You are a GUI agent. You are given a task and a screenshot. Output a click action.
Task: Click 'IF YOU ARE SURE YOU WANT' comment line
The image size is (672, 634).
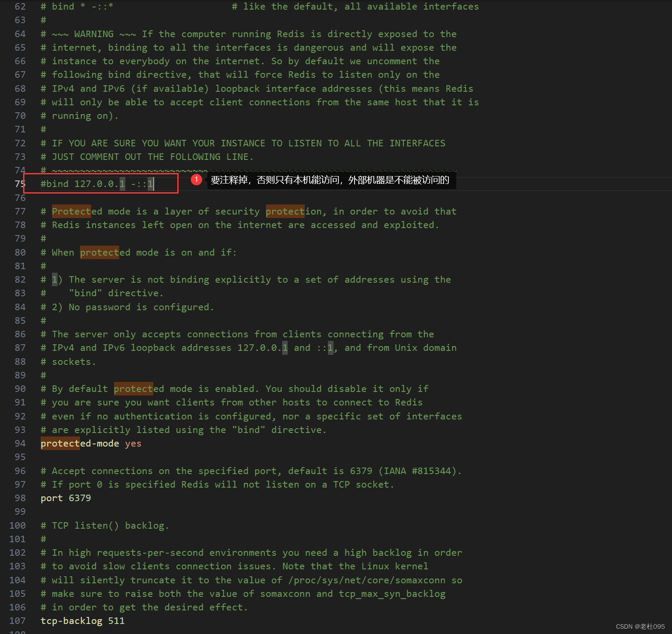click(243, 143)
